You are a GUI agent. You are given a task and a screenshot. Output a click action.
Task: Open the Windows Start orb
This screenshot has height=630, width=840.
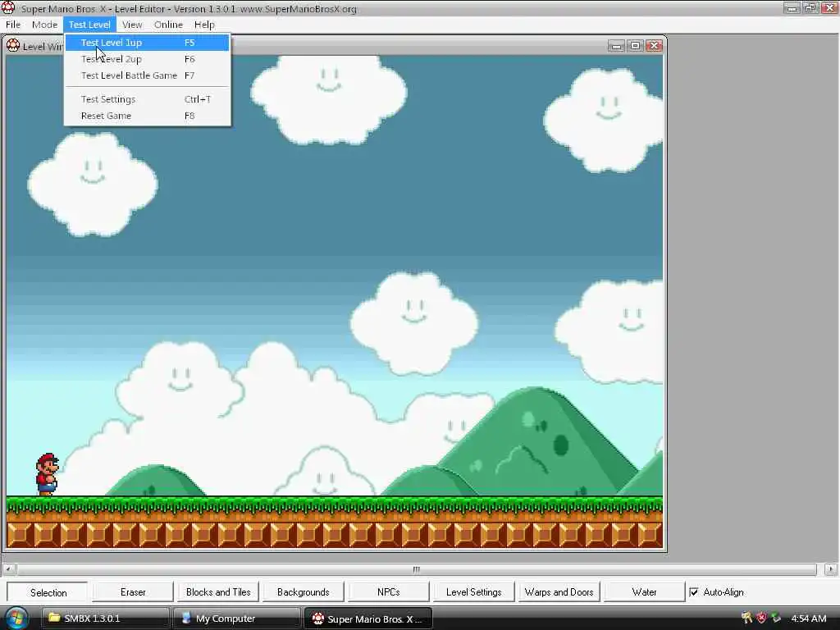point(16,619)
